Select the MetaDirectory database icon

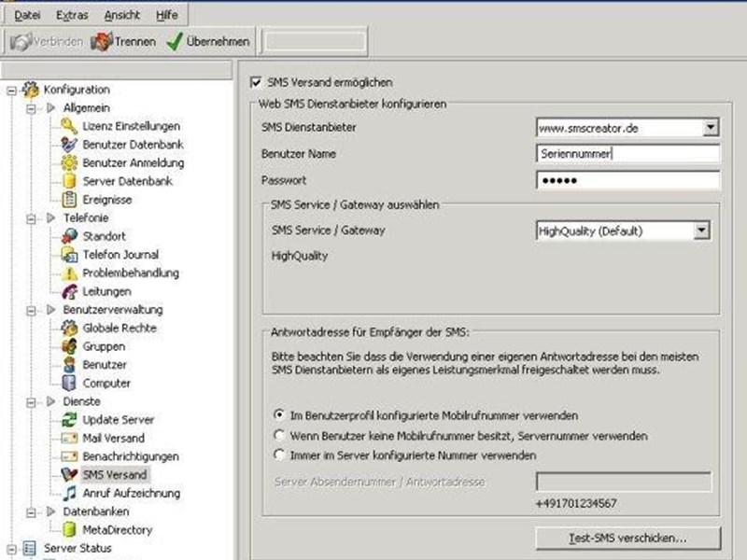(69, 530)
